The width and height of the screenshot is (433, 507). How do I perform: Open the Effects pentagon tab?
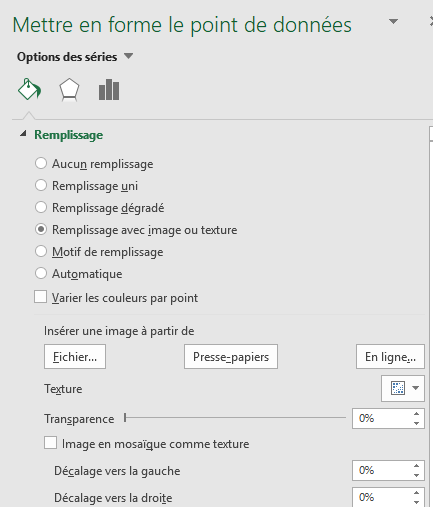69,89
